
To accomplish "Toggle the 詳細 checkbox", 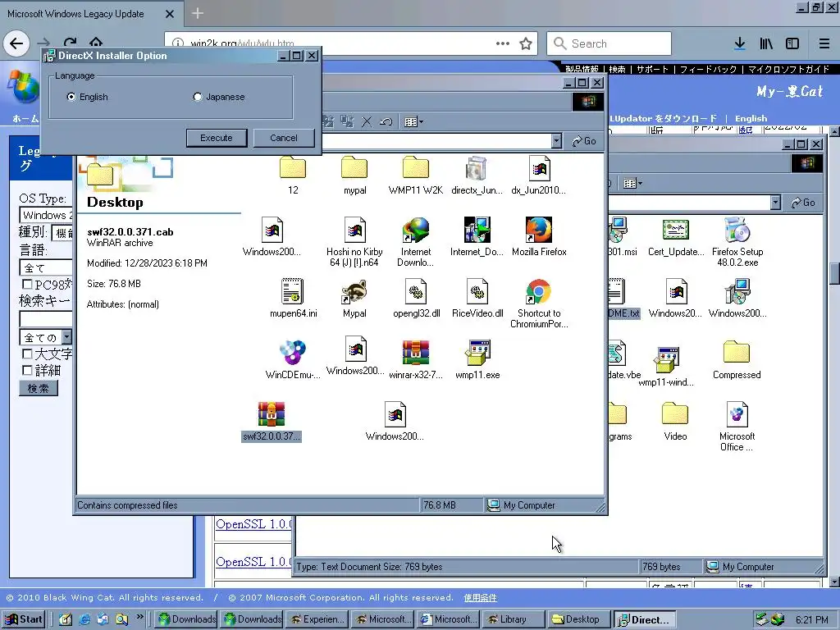I will pos(27,370).
